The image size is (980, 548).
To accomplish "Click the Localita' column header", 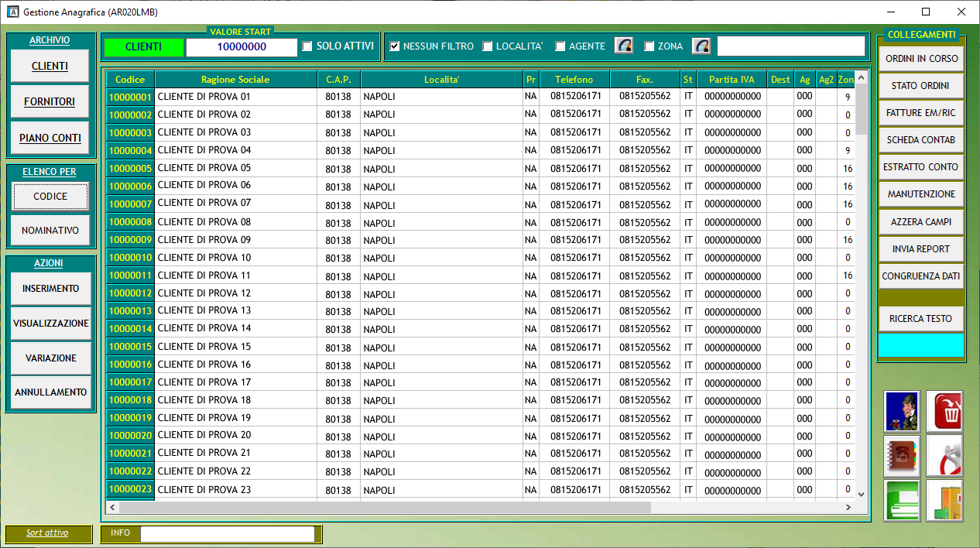I will (441, 79).
